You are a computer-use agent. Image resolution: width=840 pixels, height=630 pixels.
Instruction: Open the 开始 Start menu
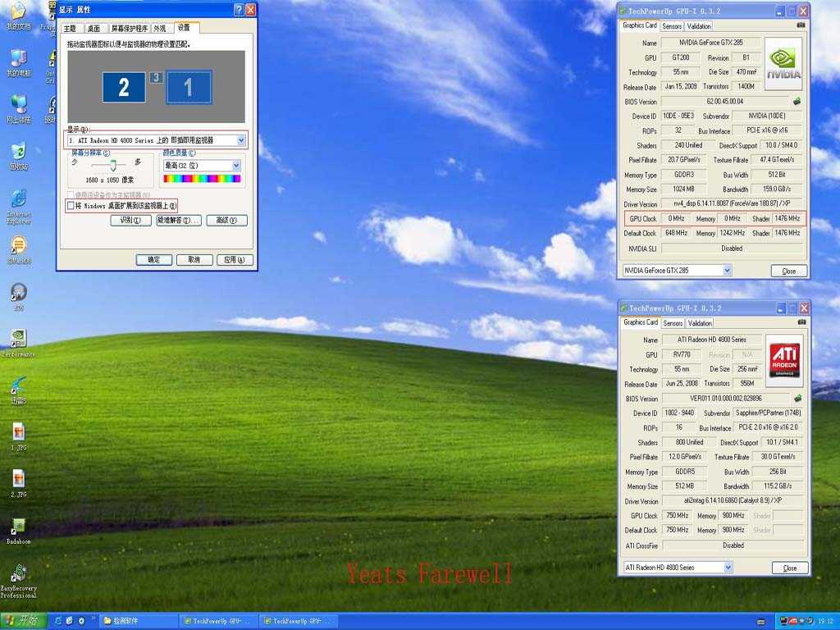coord(23,621)
